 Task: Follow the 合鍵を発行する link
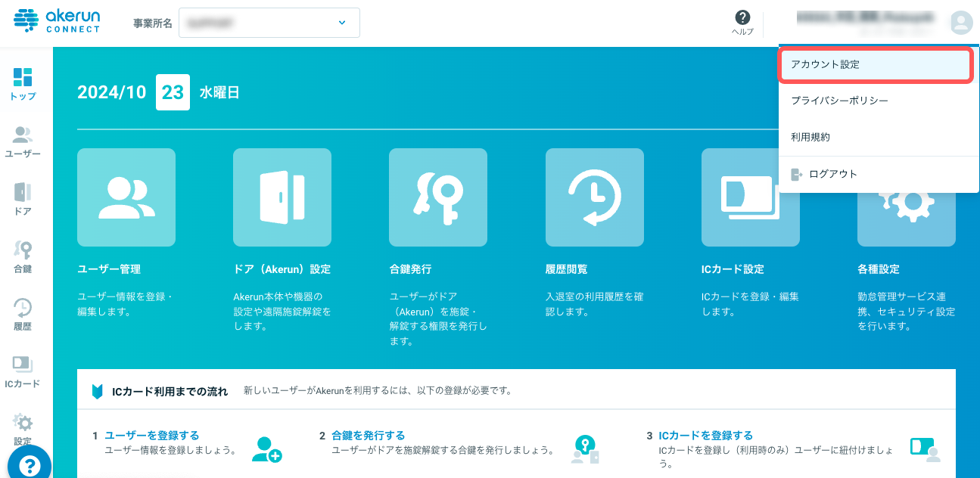click(369, 436)
